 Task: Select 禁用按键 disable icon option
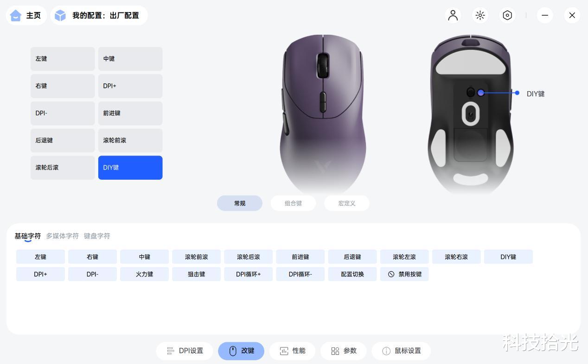(404, 274)
